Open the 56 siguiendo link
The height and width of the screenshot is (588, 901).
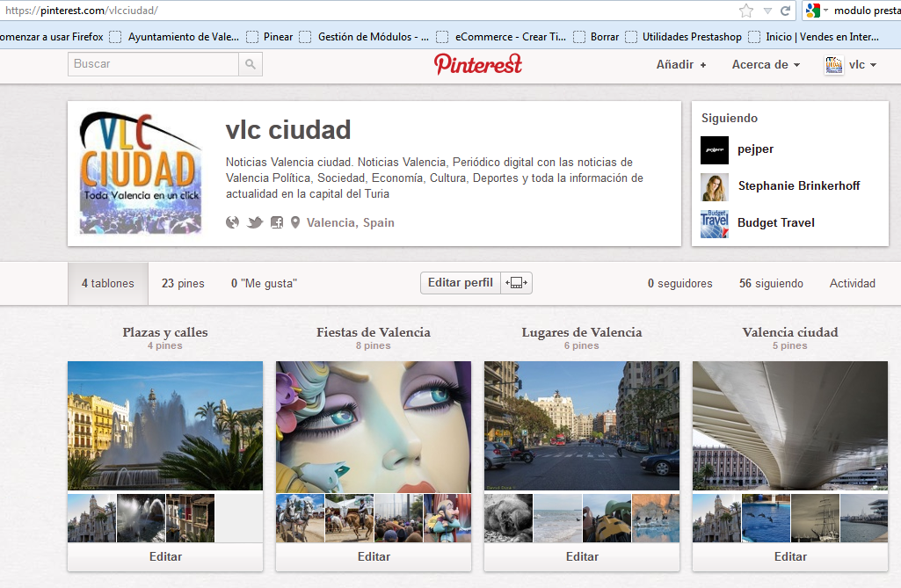771,283
